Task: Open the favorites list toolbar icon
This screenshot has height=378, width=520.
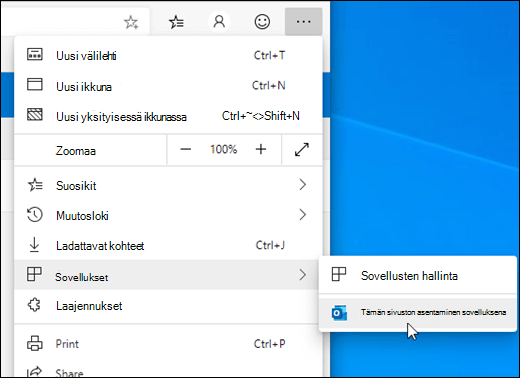Action: [176, 22]
